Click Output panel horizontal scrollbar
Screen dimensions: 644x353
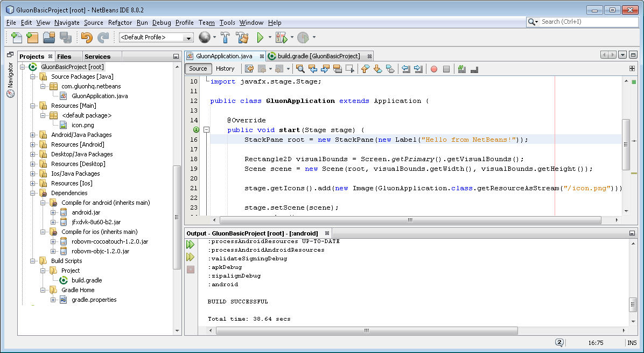pos(366,330)
